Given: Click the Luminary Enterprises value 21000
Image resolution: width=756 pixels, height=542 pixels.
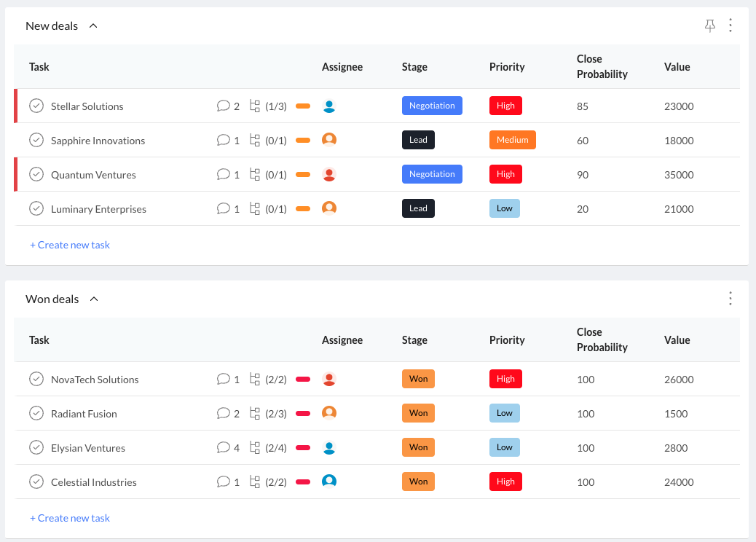Looking at the screenshot, I should click(x=679, y=209).
